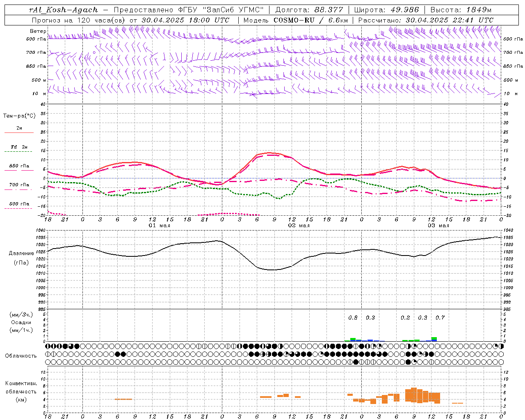Click the station name rAl_Kosh-Agach
The height and width of the screenshot is (420, 525).
coord(64,10)
